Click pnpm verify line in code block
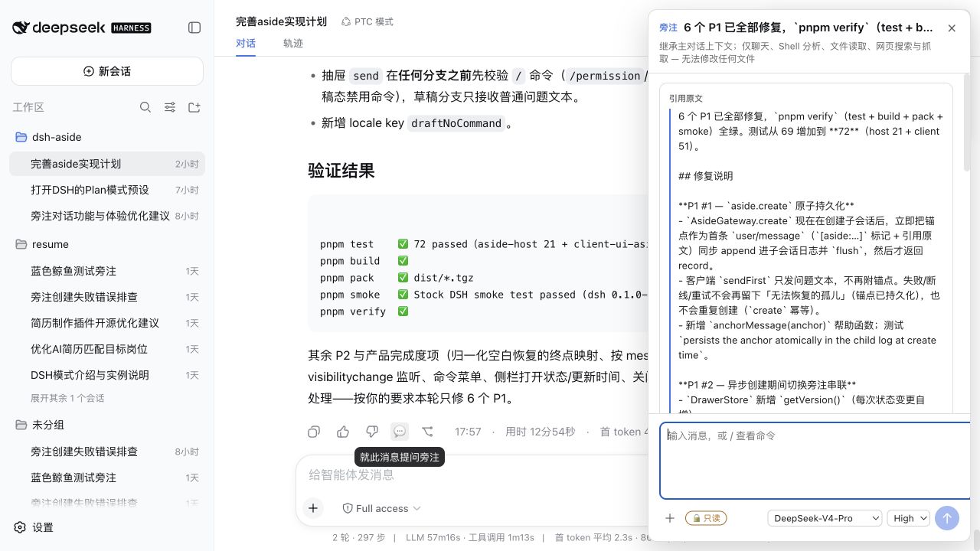980x551 pixels. tap(364, 311)
